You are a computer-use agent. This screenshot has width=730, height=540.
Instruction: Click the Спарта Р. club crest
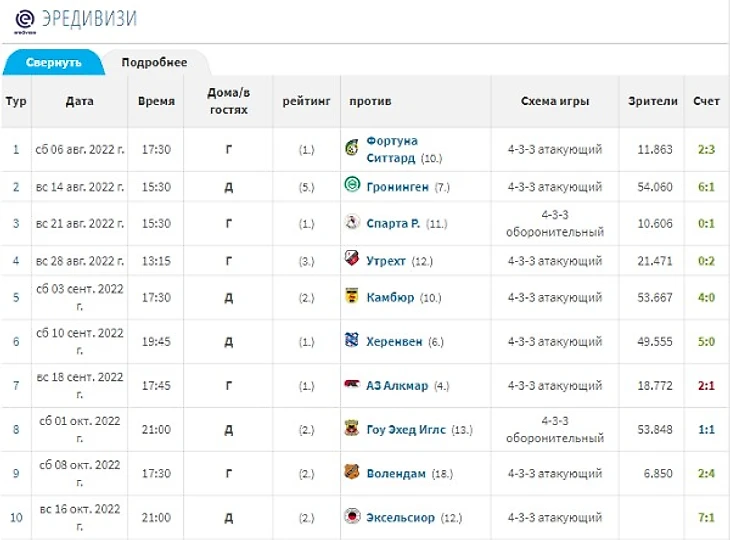[351, 223]
